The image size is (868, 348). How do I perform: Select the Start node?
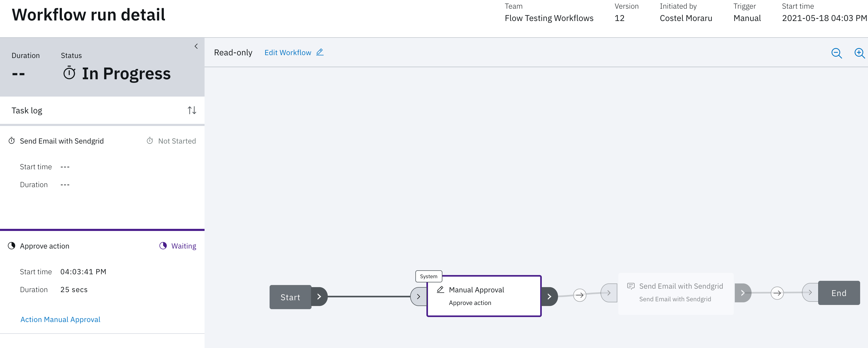coord(290,297)
